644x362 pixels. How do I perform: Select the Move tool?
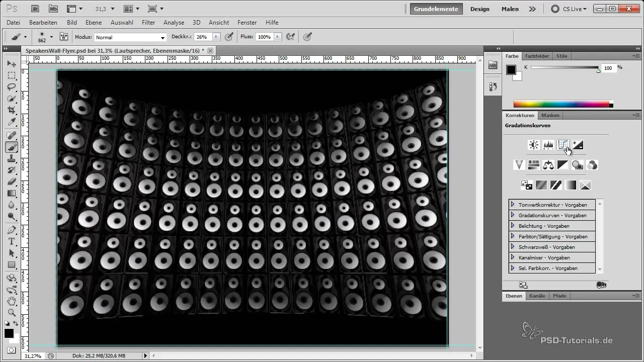pyautogui.click(x=12, y=64)
